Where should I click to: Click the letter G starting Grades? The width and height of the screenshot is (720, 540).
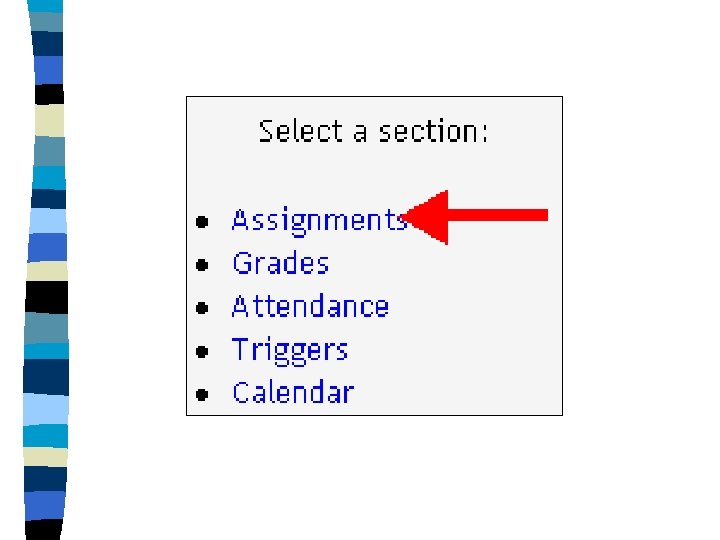pos(242,263)
